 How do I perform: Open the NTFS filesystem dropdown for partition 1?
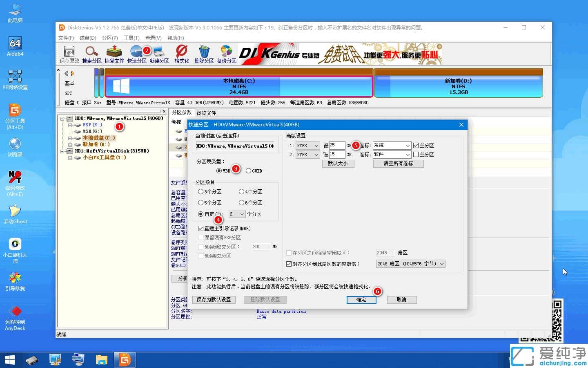pos(307,145)
